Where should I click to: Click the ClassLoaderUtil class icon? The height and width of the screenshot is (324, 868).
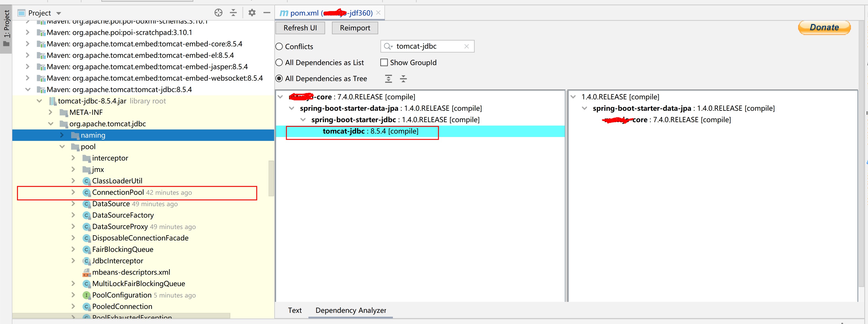click(x=86, y=181)
